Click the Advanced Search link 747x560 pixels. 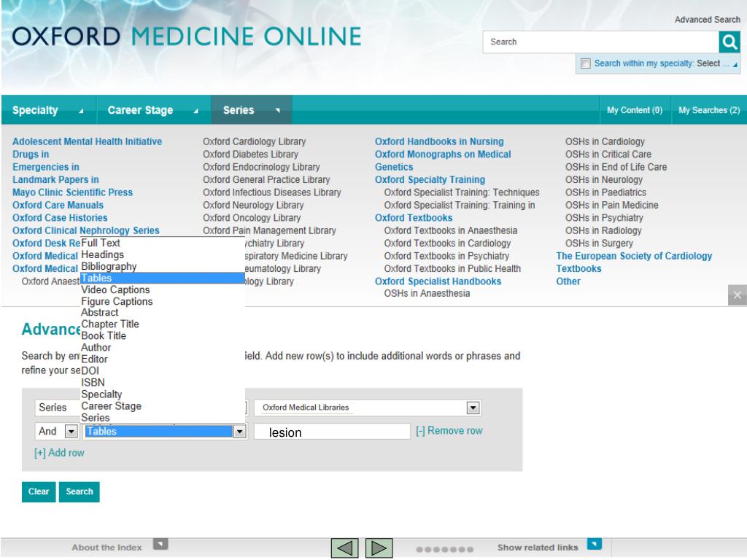point(707,20)
